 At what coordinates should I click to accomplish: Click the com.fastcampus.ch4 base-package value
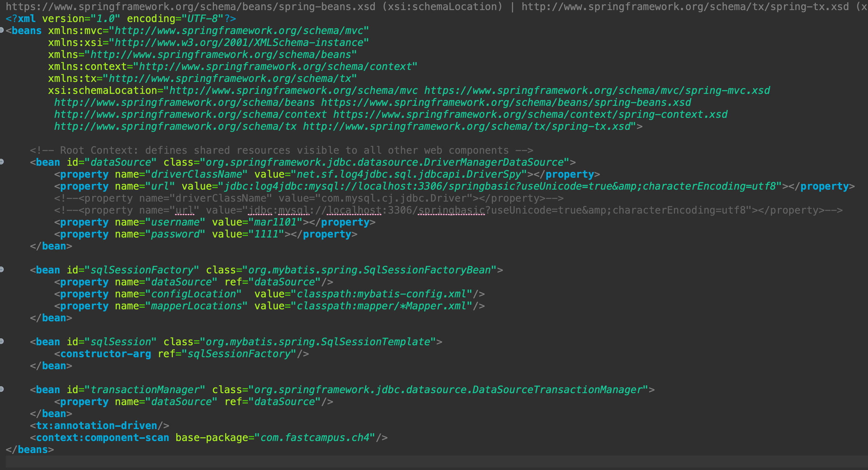click(315, 437)
